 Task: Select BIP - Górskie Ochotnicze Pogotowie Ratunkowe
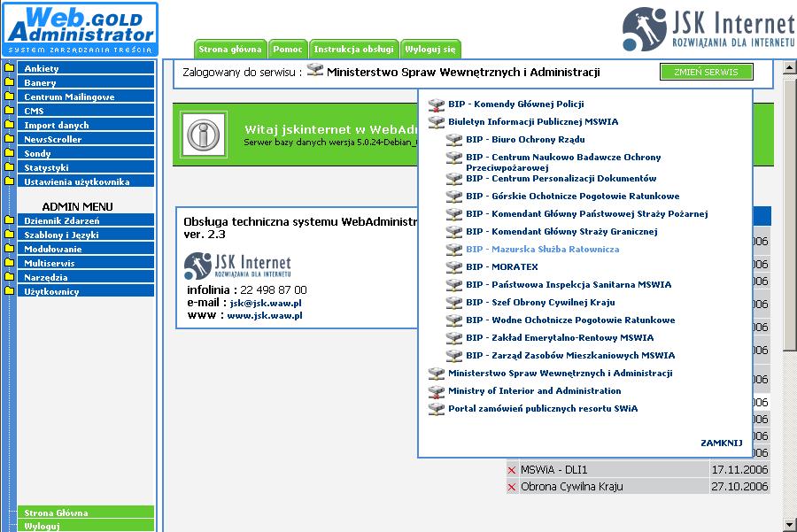[572, 197]
